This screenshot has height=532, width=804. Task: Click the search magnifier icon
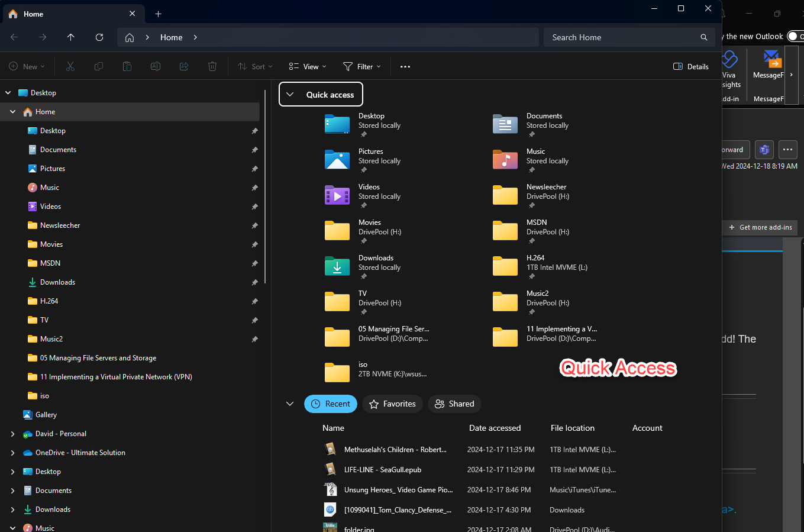704,37
